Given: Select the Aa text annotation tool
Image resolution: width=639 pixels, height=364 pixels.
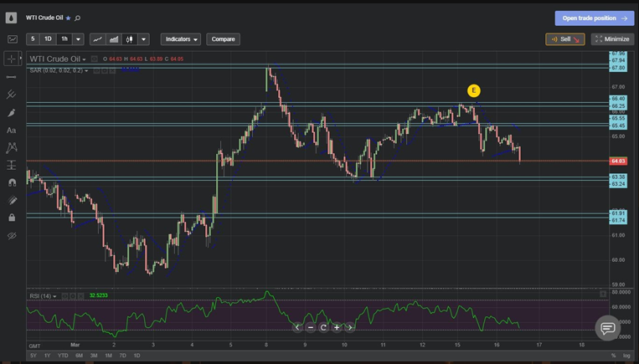Looking at the screenshot, I should [x=12, y=131].
